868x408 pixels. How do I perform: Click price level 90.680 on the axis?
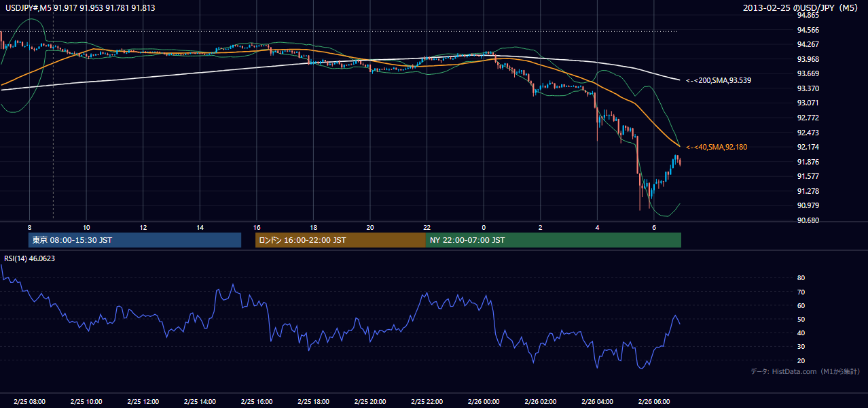pyautogui.click(x=808, y=220)
